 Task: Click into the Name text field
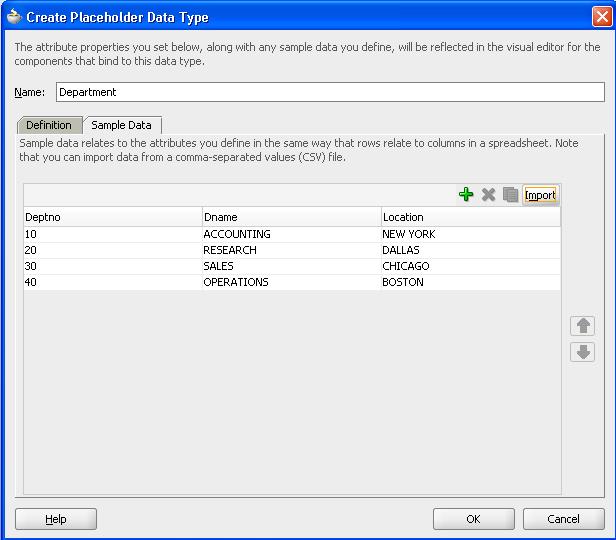329,92
